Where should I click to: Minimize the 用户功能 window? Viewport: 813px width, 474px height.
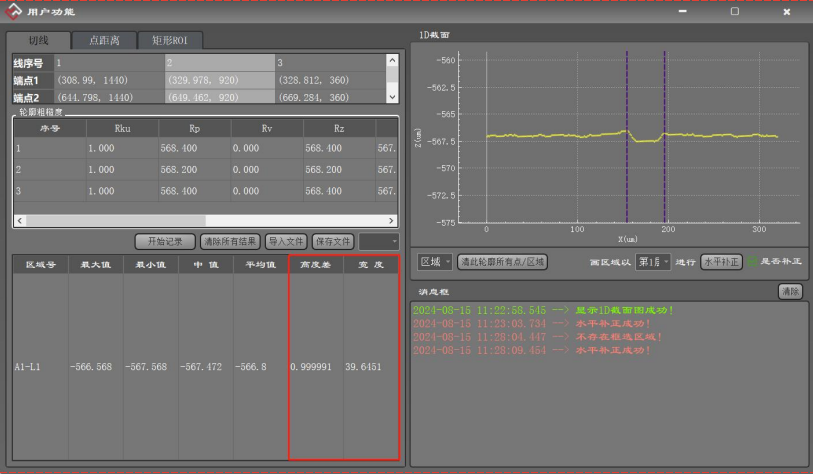(x=683, y=12)
